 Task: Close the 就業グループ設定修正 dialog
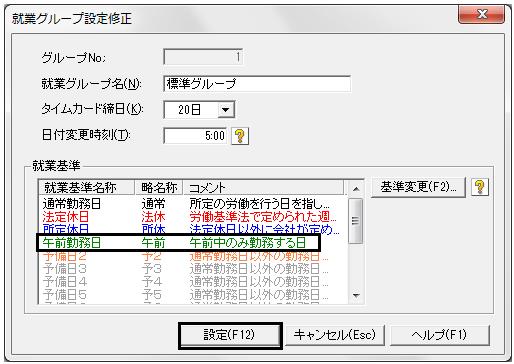[x=481, y=15]
